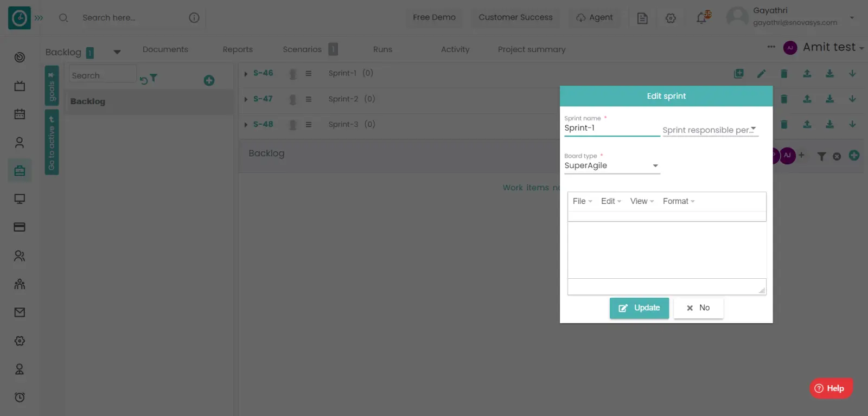Screen dimensions: 868x416
Task: Open the File menu in editor
Action: point(582,201)
